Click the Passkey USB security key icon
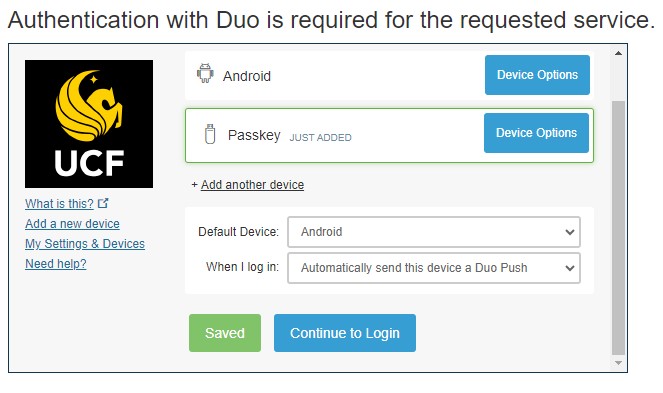The height and width of the screenshot is (393, 663). coord(210,134)
